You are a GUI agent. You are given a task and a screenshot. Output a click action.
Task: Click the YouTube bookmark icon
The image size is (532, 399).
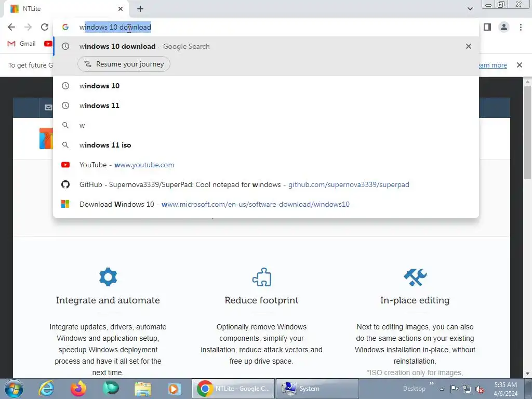click(48, 44)
